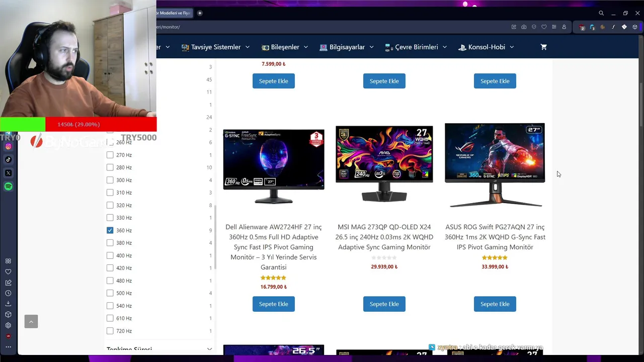Expand the Bileşenler dropdown arrow
The height and width of the screenshot is (362, 644).
pos(306,47)
